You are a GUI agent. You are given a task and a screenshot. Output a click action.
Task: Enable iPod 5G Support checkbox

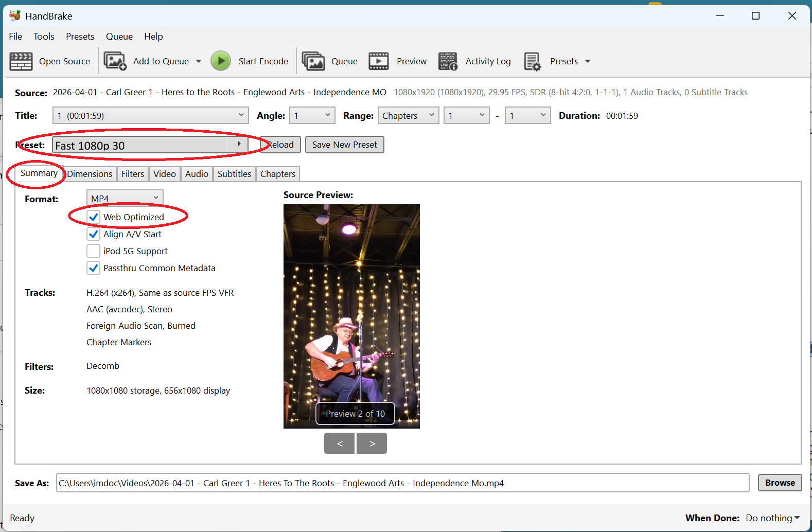(94, 251)
